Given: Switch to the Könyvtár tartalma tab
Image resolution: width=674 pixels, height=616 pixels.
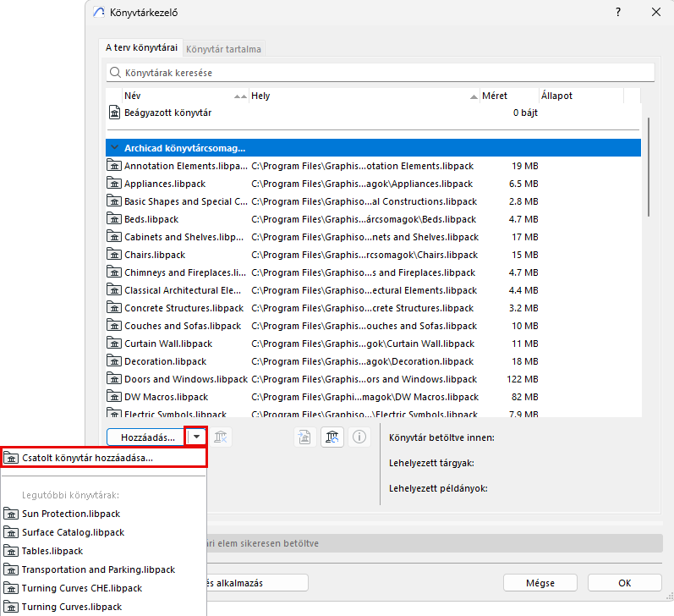Looking at the screenshot, I should pos(223,49).
